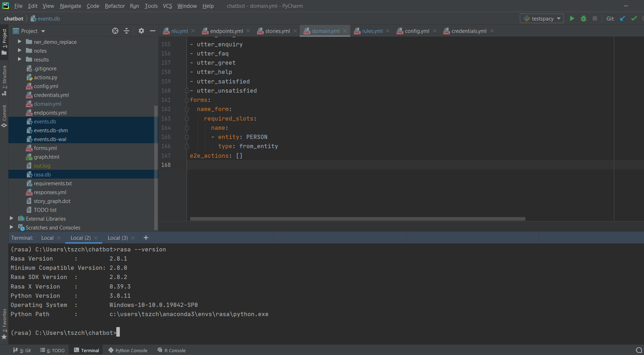Click the Git update project arrow
This screenshot has height=355, width=644.
click(622, 18)
